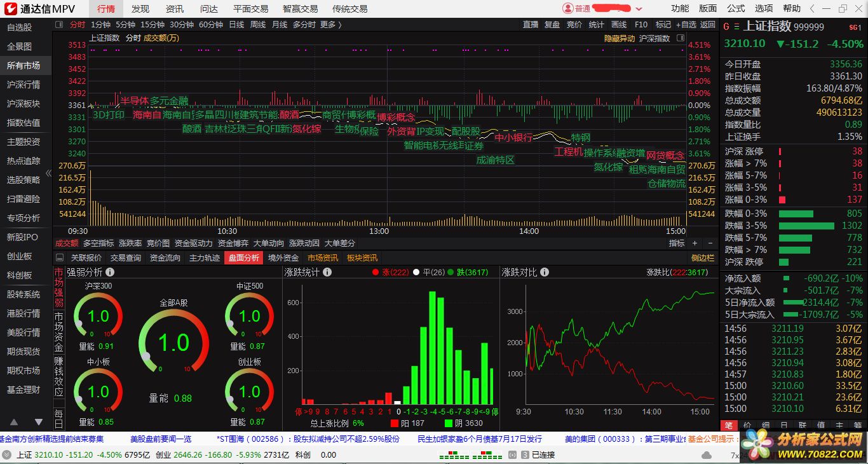
Task: Click the F10 button
Action: (x=641, y=24)
